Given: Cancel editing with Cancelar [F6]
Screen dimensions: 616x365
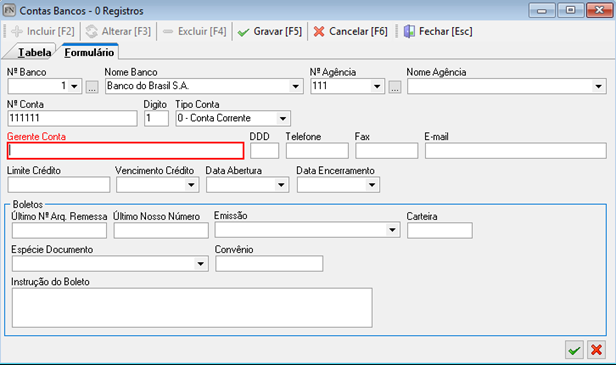Looking at the screenshot, I should (x=351, y=31).
